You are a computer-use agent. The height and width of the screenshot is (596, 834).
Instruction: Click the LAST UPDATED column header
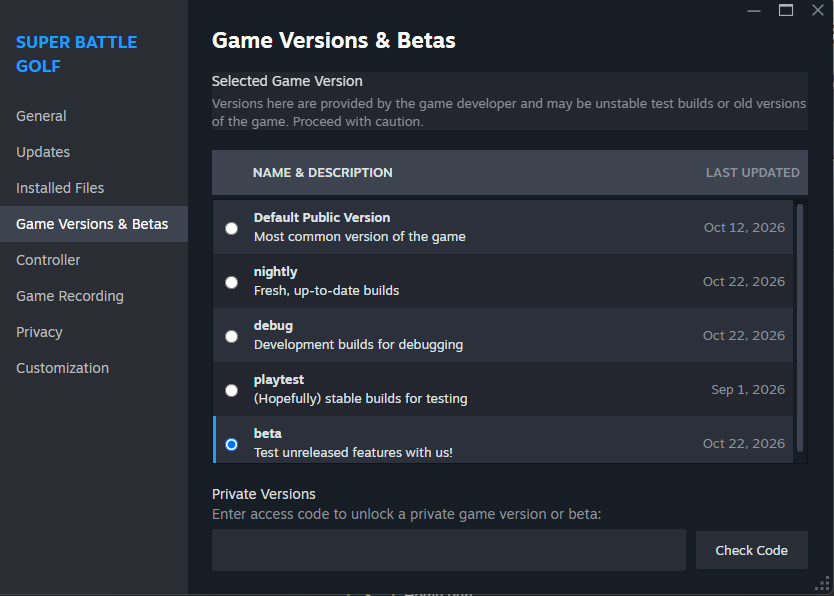click(x=753, y=173)
